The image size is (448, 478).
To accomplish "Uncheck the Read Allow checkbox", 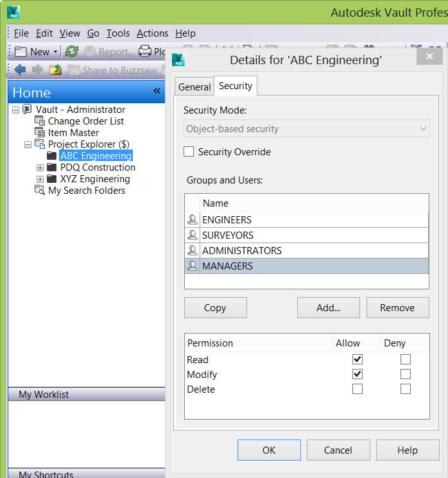I will point(358,359).
